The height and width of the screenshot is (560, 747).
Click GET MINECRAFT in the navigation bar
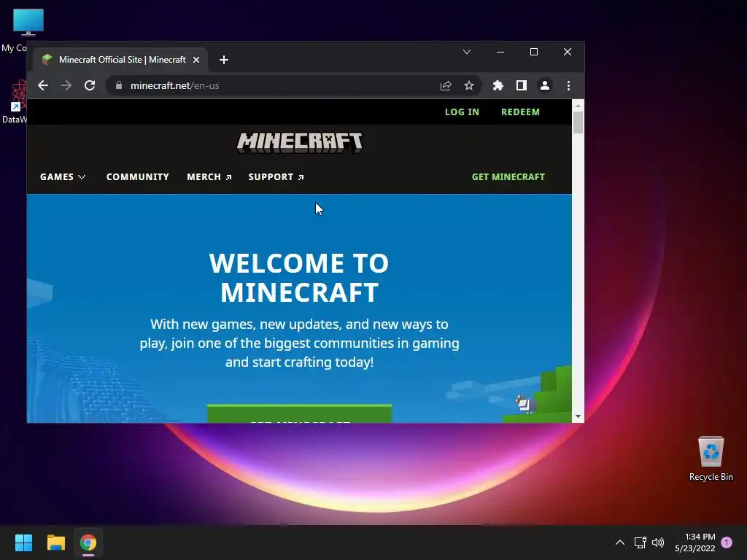pyautogui.click(x=508, y=177)
